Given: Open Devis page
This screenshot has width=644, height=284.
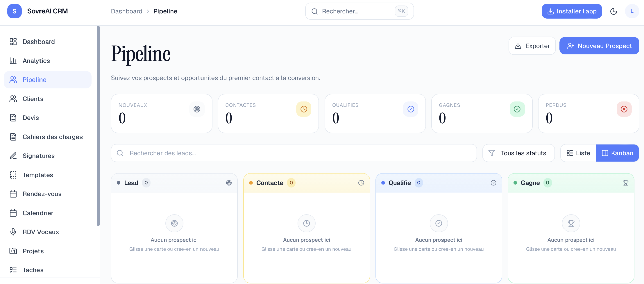Looking at the screenshot, I should [x=48, y=118].
